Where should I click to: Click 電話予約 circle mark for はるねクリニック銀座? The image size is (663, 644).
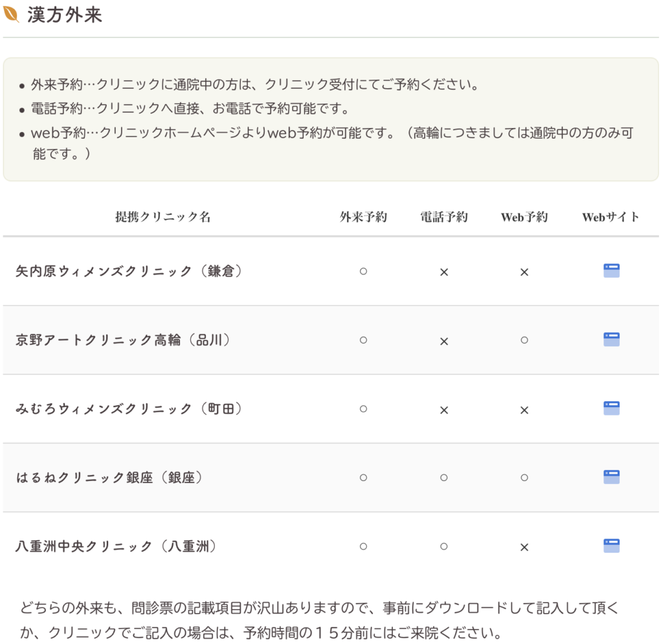pos(444,478)
